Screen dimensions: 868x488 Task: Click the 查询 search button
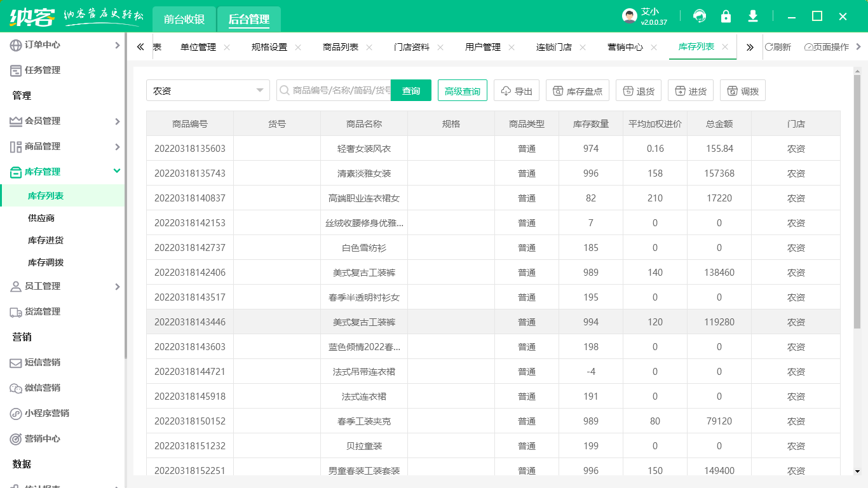point(411,90)
